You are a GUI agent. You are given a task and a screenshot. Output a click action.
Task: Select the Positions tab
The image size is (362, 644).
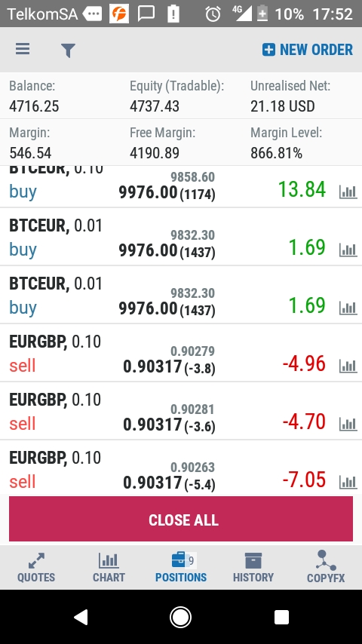(x=181, y=568)
